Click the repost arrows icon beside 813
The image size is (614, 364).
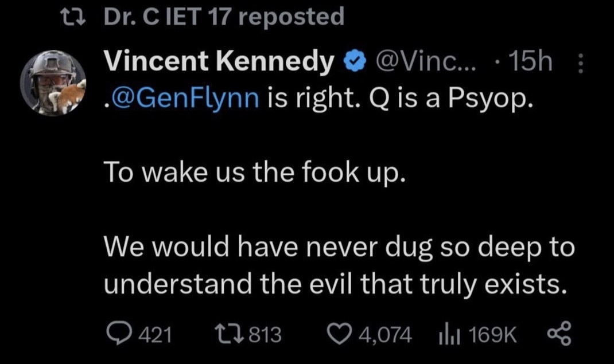pos(226,334)
